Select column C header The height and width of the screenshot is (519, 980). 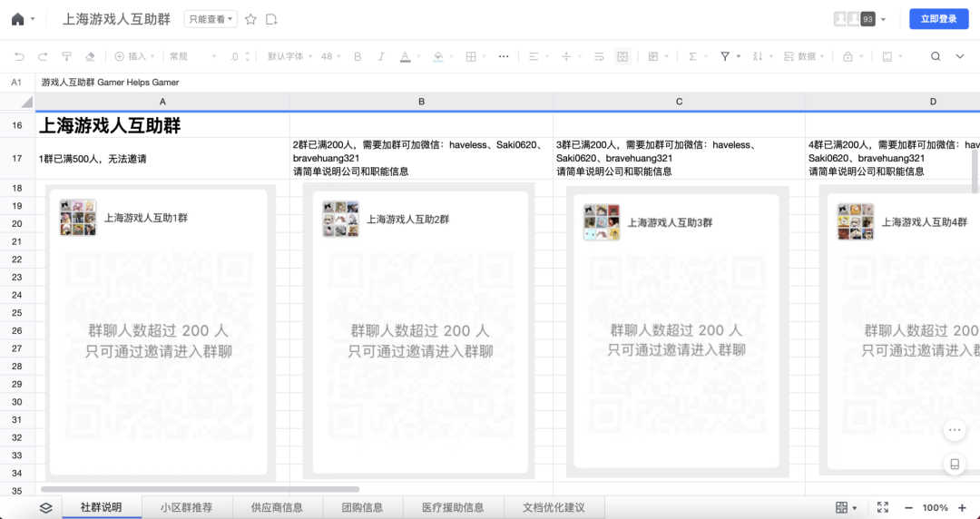coord(680,102)
